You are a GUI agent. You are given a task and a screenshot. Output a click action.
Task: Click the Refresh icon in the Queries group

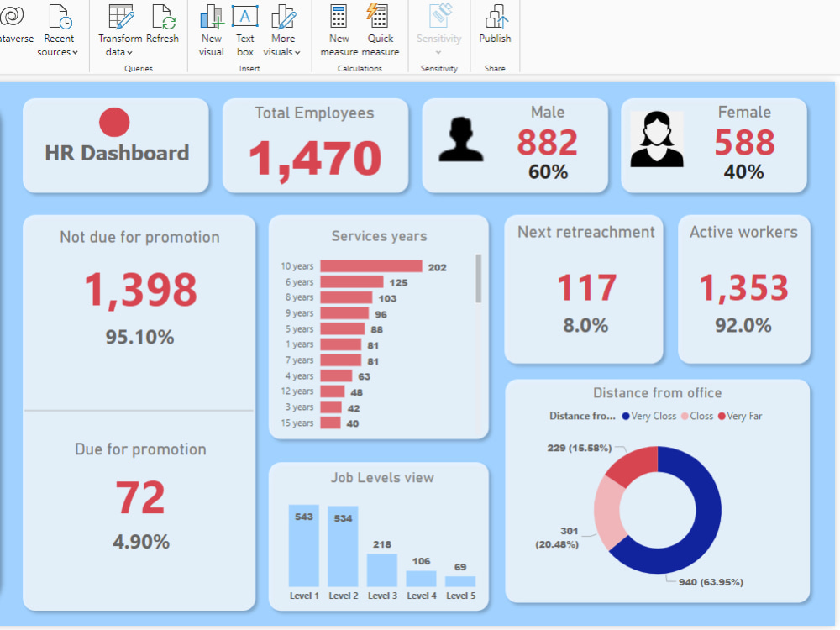tap(162, 25)
